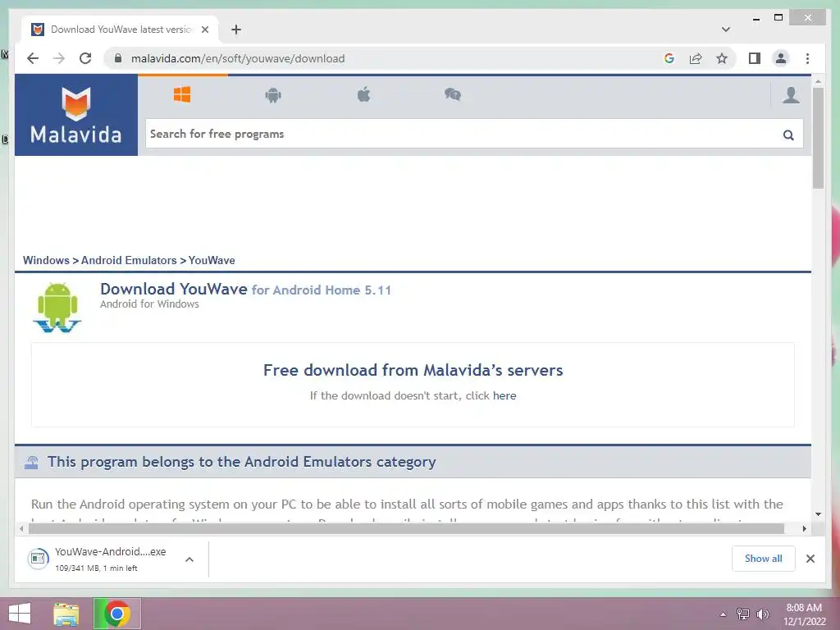Click the scroll up arrow
840x630 pixels.
pyautogui.click(x=818, y=81)
